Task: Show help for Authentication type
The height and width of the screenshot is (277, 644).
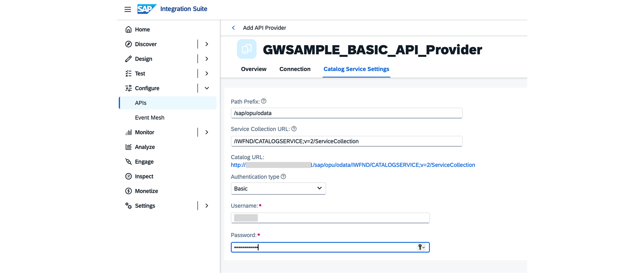Action: point(283,177)
